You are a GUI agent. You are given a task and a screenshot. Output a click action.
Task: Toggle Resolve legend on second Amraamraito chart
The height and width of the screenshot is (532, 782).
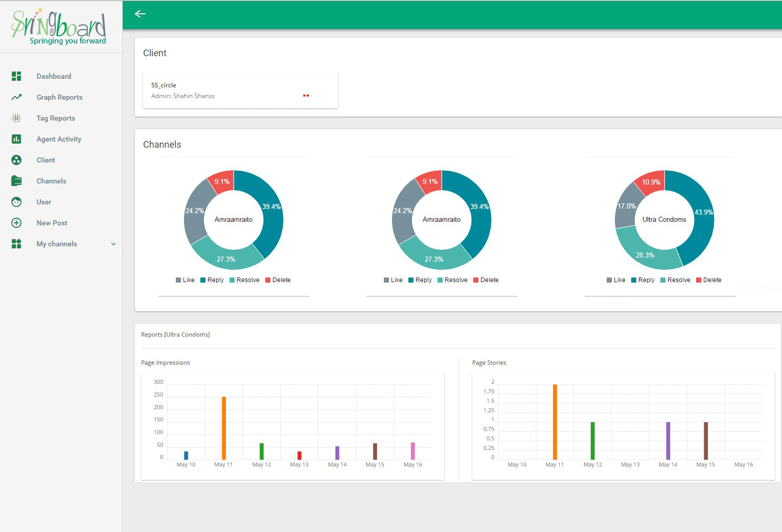pos(452,280)
